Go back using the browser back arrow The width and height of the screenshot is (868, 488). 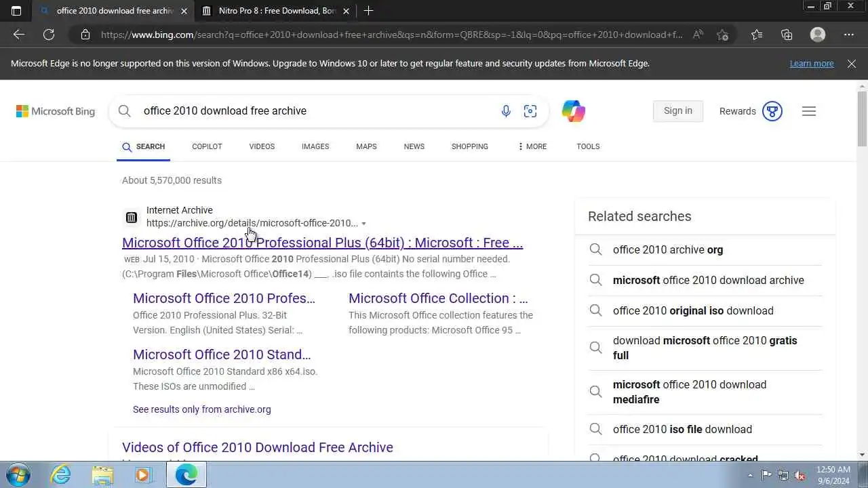pyautogui.click(x=19, y=35)
